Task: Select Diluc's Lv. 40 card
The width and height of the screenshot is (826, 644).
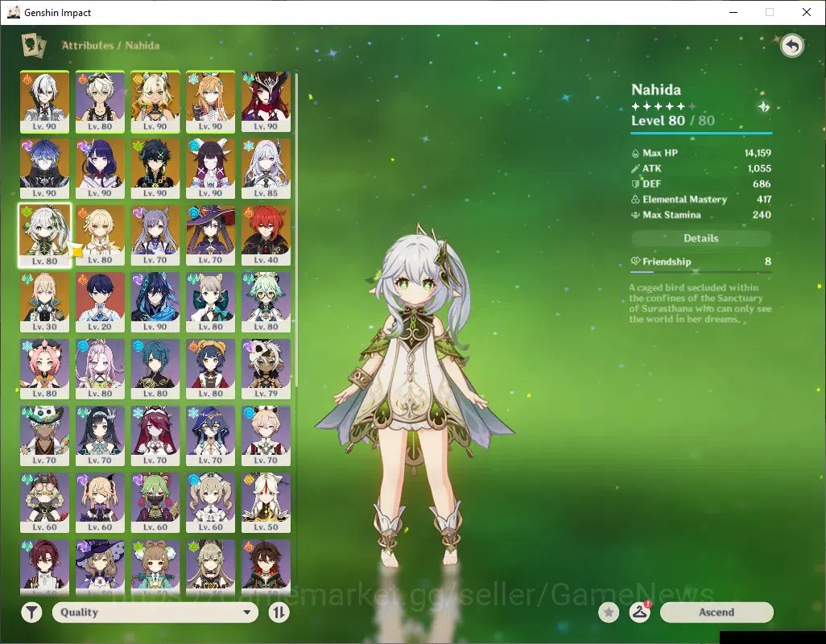Action: coord(266,235)
